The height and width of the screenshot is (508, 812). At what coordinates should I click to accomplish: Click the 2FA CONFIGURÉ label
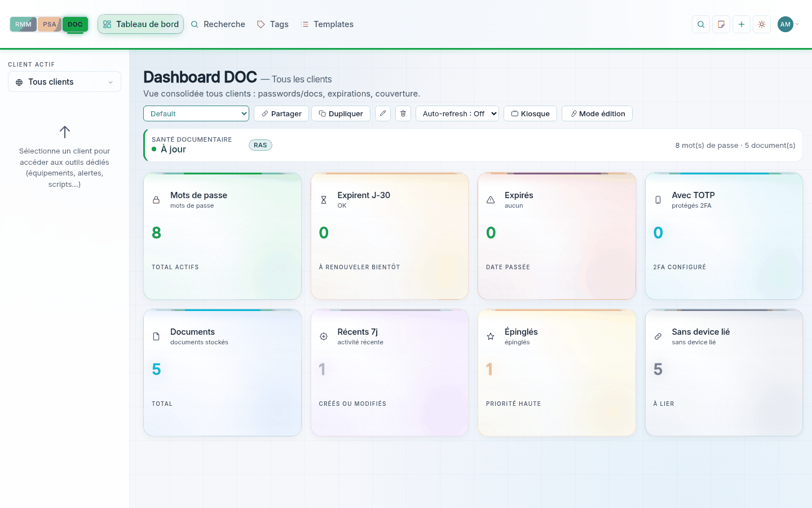[x=679, y=267]
